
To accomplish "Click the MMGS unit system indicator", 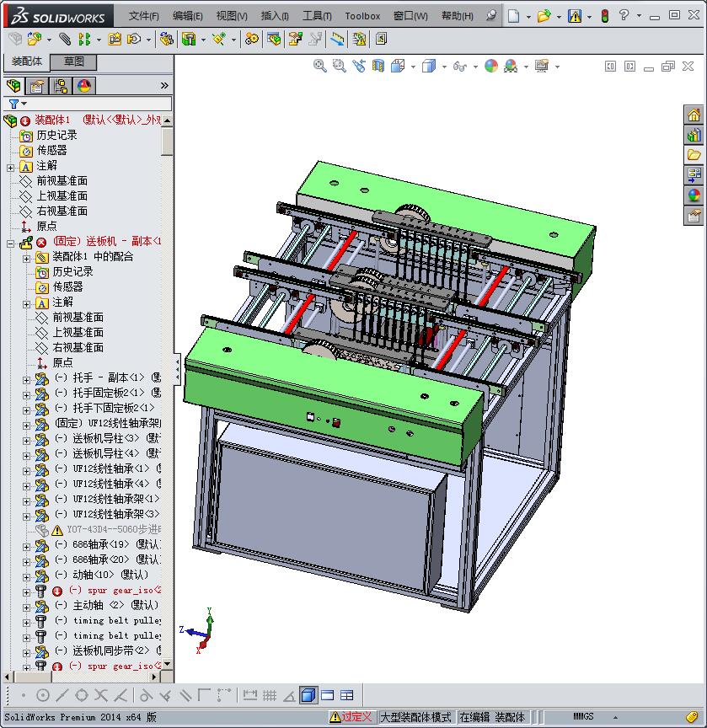I will (x=586, y=715).
